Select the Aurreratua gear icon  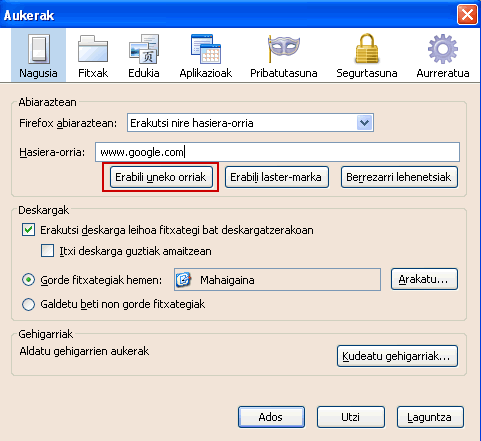pyautogui.click(x=443, y=49)
